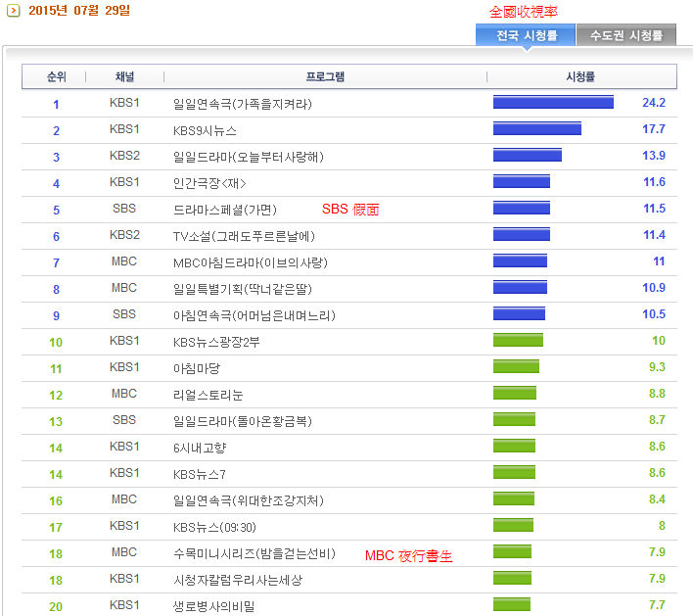Click the rank number 20
693x616 pixels.
[56, 607]
